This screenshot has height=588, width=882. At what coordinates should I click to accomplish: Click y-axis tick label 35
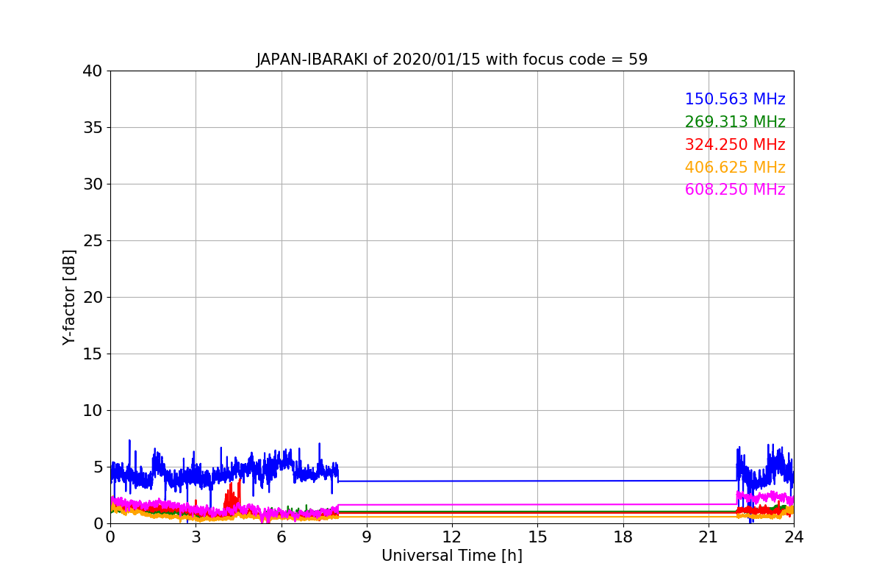[93, 128]
